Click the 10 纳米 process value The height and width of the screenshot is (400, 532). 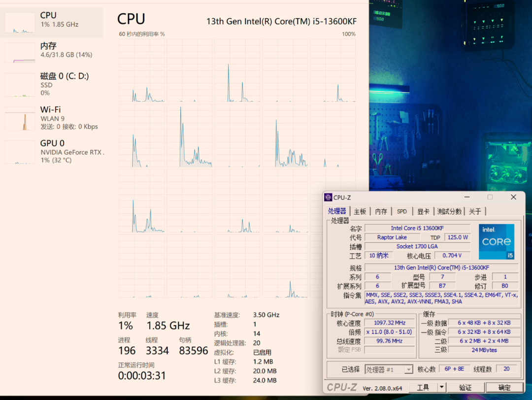[379, 256]
